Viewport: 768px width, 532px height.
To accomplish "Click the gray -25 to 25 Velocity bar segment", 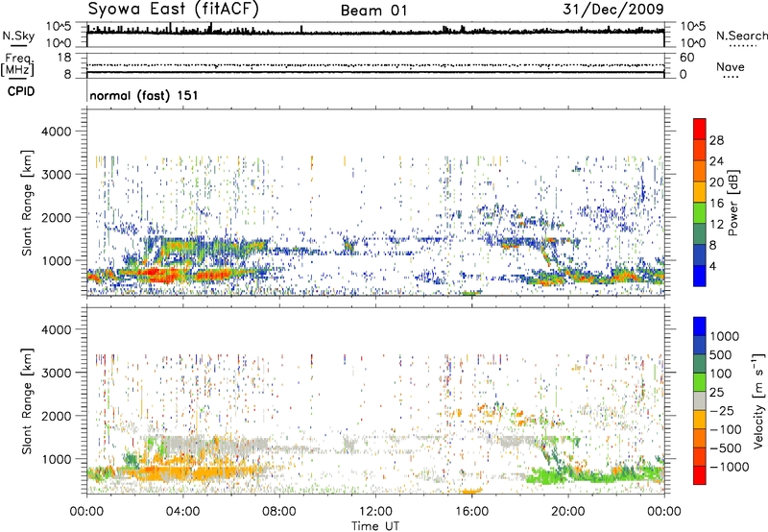I will point(700,400).
